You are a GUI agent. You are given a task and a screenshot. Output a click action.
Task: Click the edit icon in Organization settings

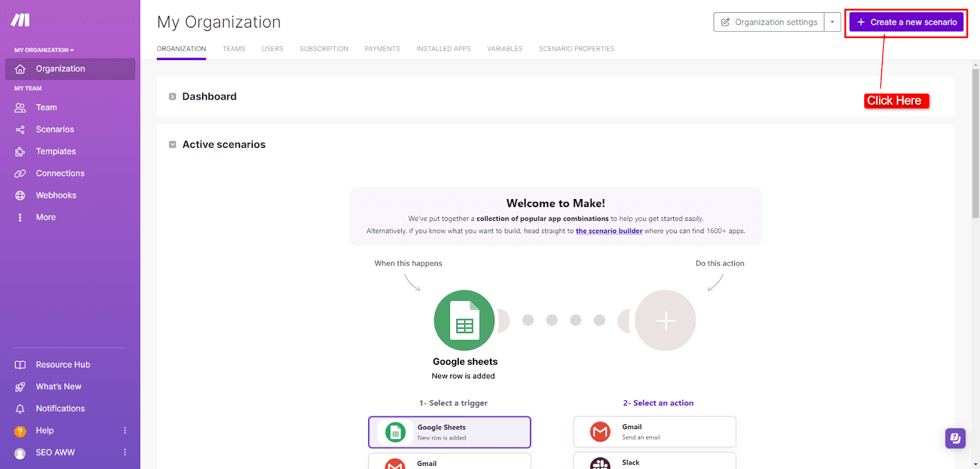pyautogui.click(x=725, y=22)
